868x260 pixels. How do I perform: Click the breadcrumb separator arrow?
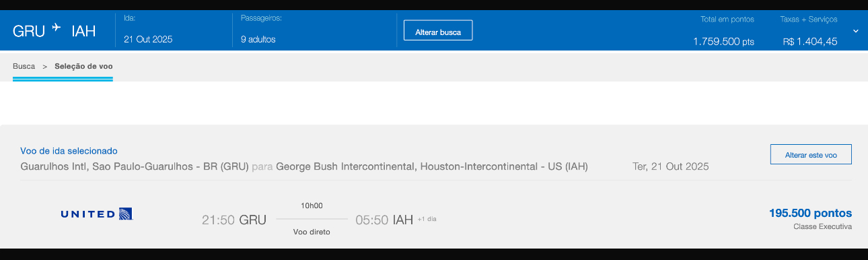[45, 67]
